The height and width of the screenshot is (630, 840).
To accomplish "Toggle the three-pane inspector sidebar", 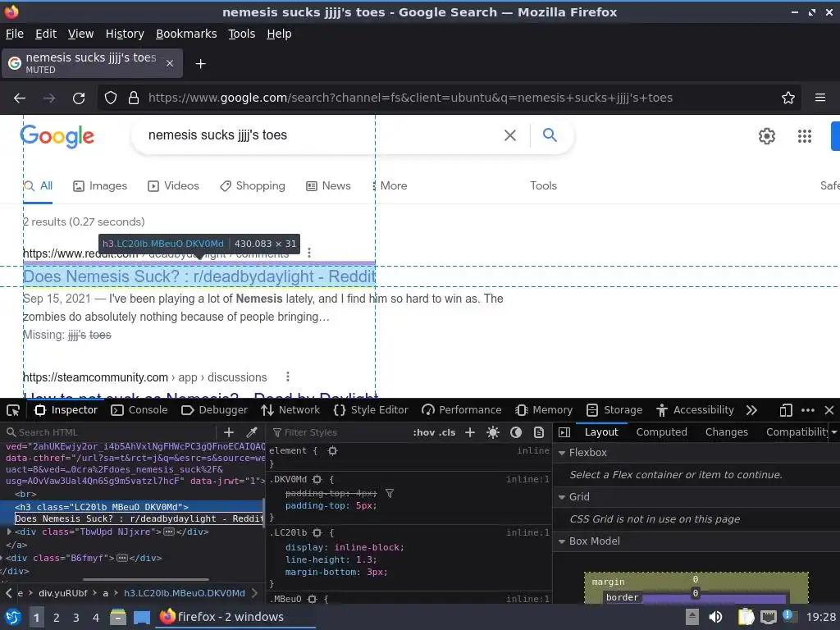I will [564, 432].
